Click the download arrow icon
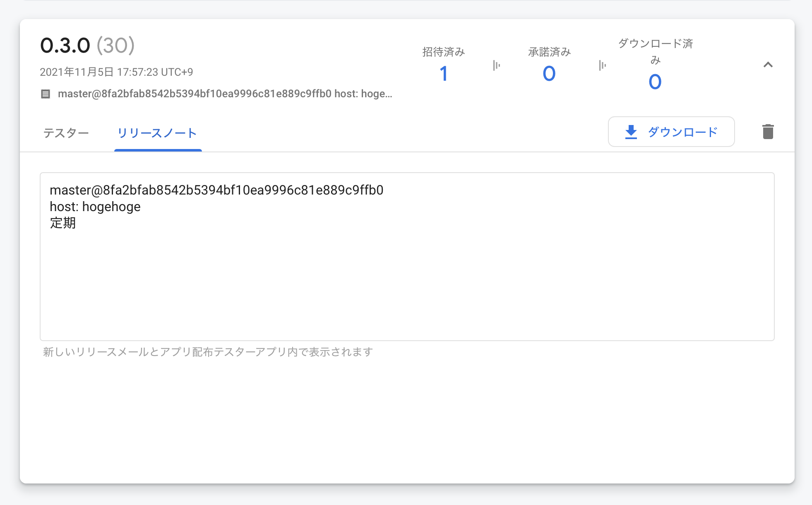Image resolution: width=812 pixels, height=505 pixels. point(631,132)
